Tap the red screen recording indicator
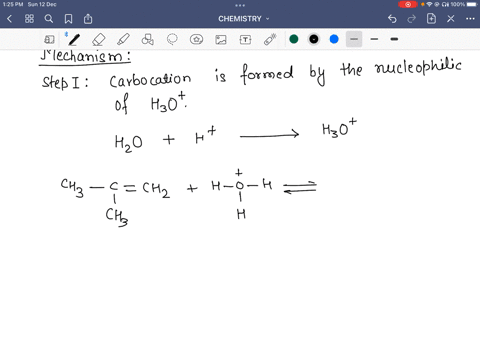The image size is (480, 360). 408,4
